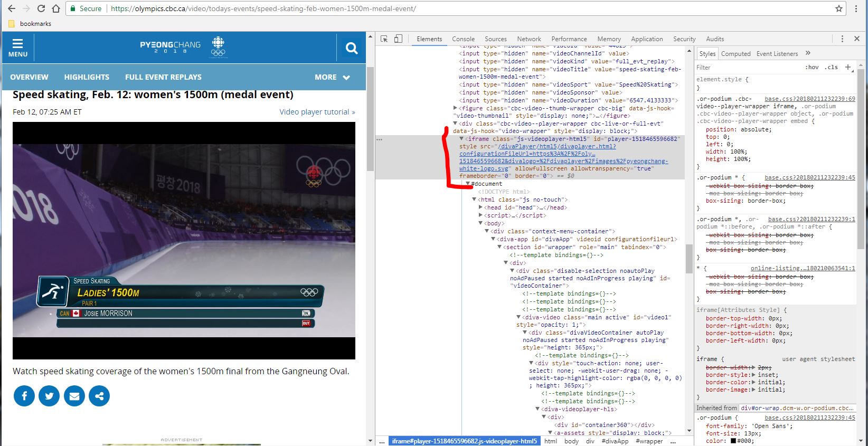Select the #wrapper breadcrumb
The height and width of the screenshot is (446, 868).
[649, 441]
